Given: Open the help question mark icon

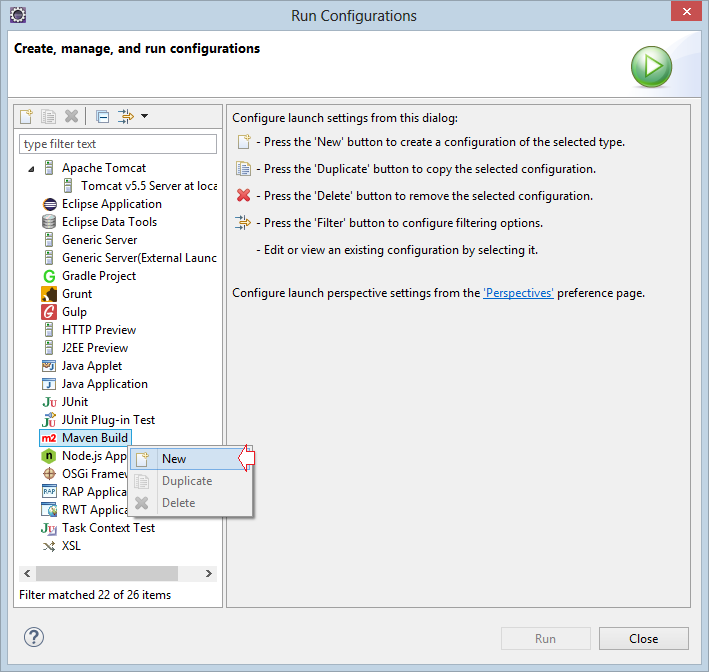Looking at the screenshot, I should click(34, 637).
